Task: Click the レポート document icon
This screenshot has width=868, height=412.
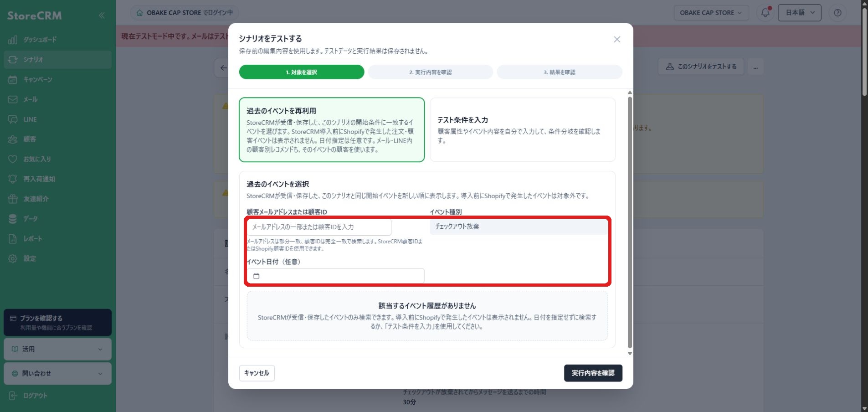Action: tap(13, 239)
